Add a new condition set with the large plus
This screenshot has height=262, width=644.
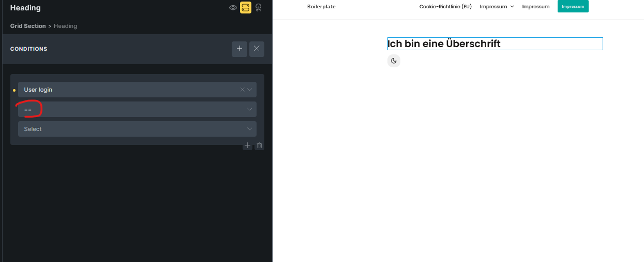[x=239, y=49]
